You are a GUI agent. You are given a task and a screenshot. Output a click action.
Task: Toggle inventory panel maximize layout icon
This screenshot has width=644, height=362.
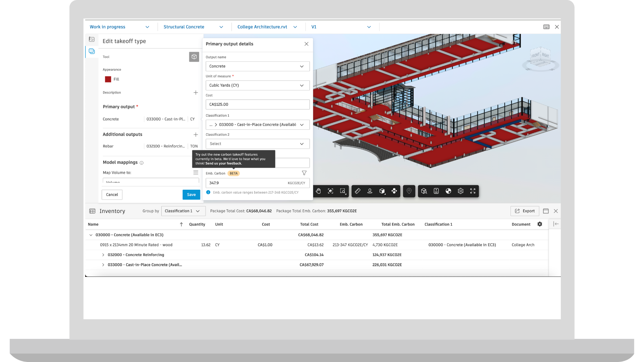[x=546, y=211]
